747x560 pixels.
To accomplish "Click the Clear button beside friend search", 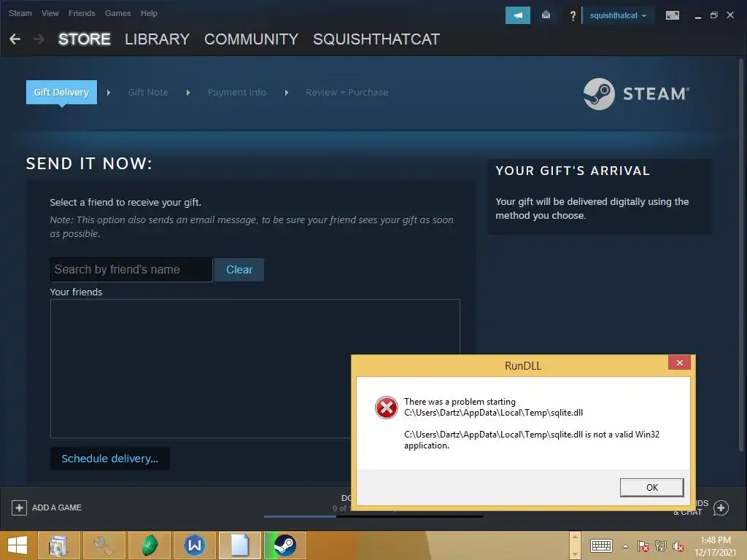I will 239,270.
